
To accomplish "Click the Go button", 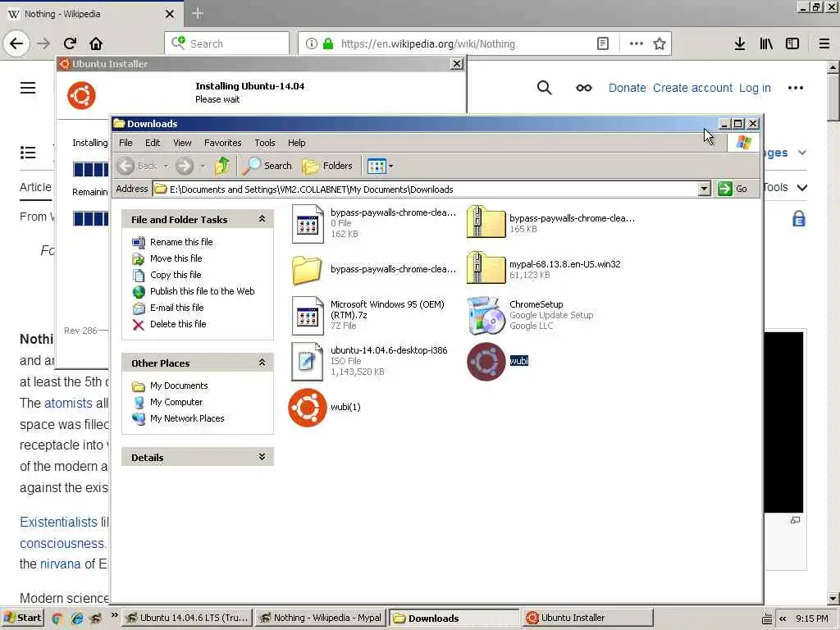I will [x=733, y=189].
